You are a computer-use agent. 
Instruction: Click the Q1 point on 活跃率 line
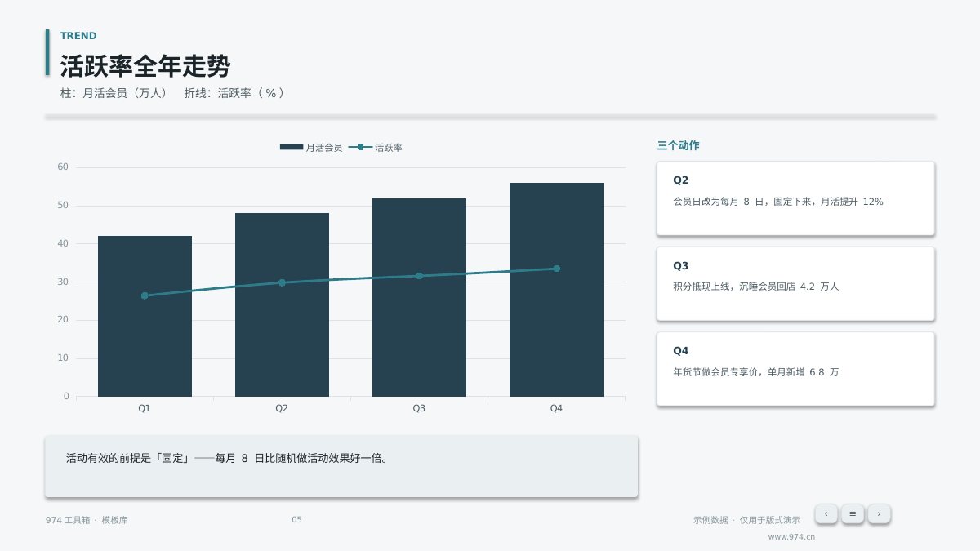tap(145, 295)
